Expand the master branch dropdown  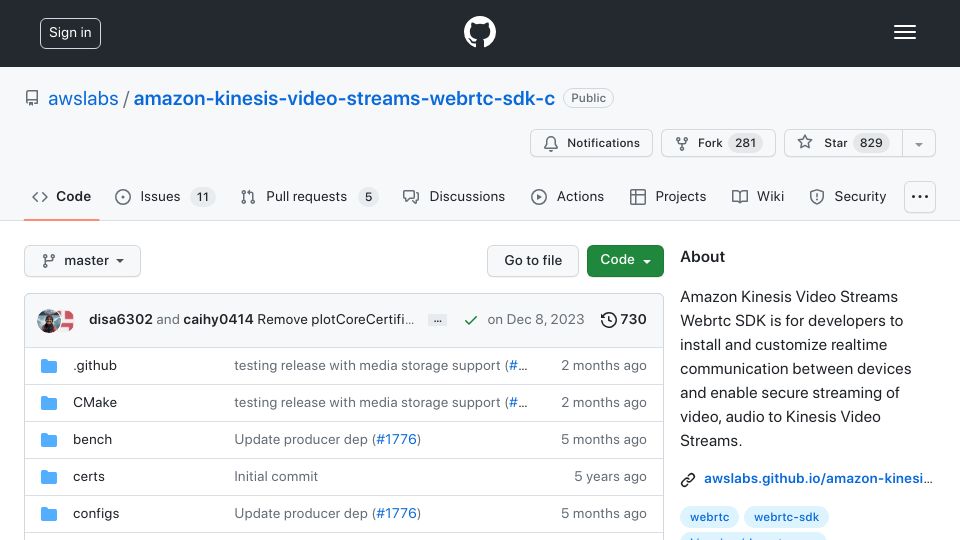point(83,261)
